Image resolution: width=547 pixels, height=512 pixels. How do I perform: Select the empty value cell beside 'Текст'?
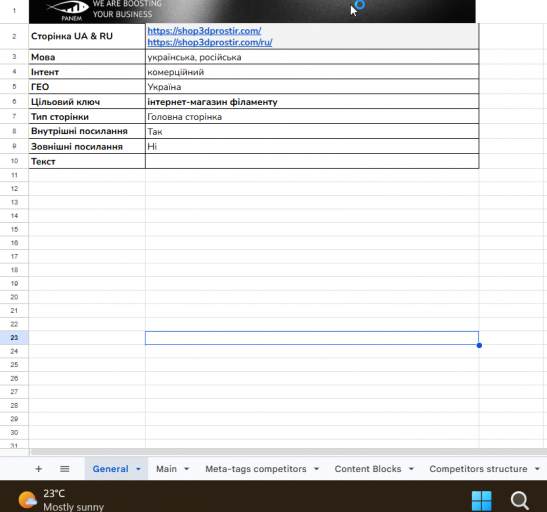312,161
